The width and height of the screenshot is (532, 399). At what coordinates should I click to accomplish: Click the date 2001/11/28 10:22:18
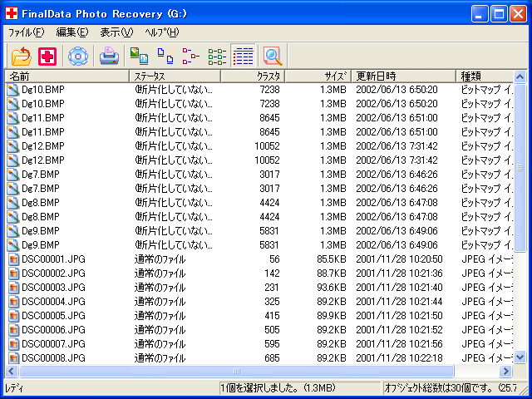[x=399, y=358]
